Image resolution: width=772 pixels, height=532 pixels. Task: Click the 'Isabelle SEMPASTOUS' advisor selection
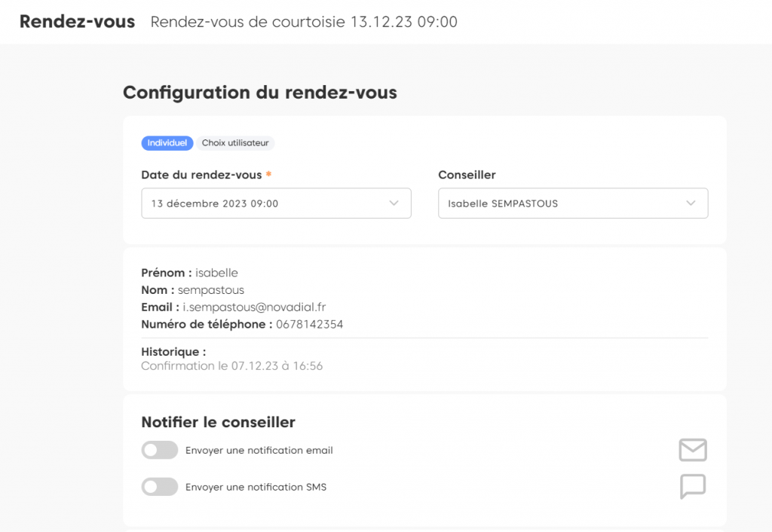pos(503,203)
